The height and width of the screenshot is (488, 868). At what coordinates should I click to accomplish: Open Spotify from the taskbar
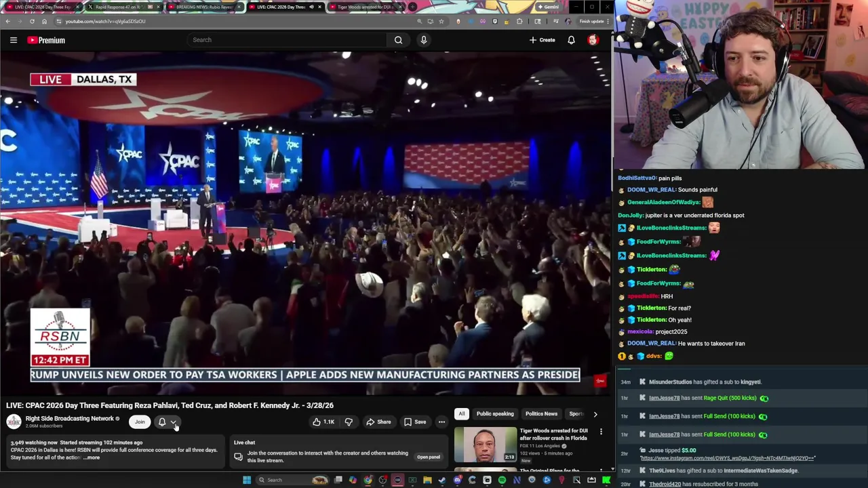(x=502, y=480)
